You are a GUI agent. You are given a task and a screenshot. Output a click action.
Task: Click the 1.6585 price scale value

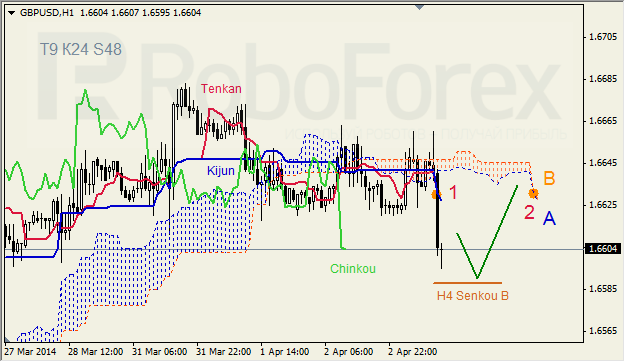point(603,289)
